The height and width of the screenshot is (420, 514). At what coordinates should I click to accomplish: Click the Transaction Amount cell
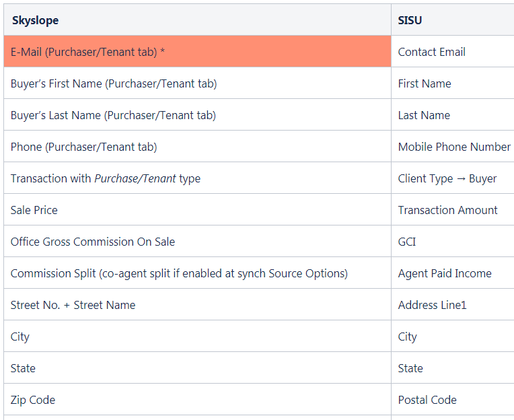click(x=453, y=210)
